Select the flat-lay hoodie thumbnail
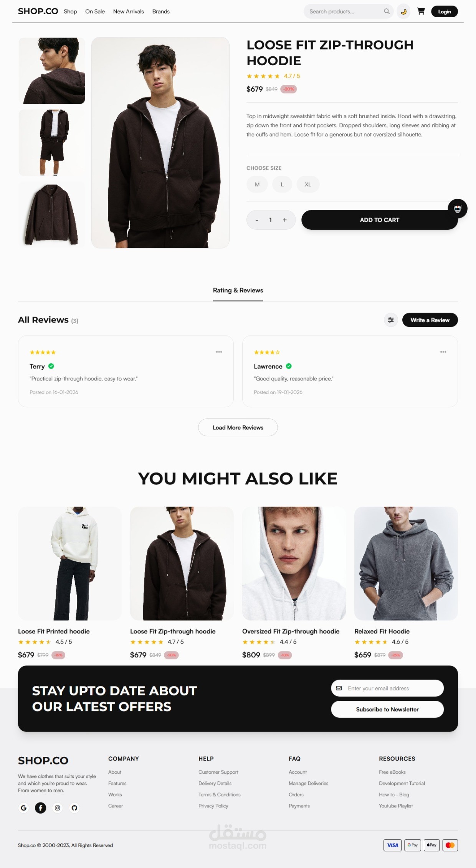 click(52, 214)
